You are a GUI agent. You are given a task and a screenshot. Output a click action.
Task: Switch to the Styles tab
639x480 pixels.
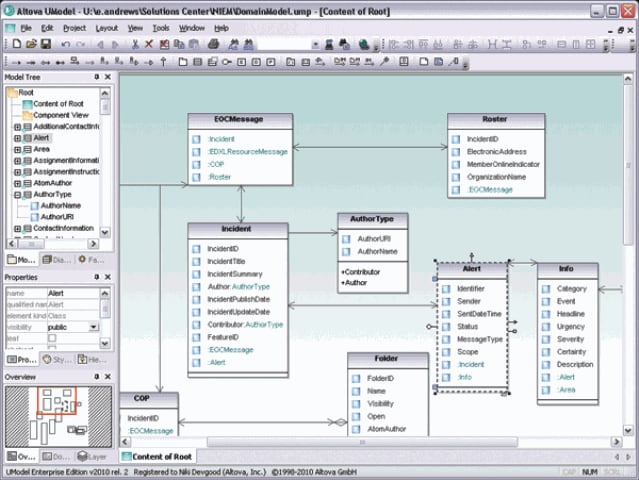tap(57, 359)
